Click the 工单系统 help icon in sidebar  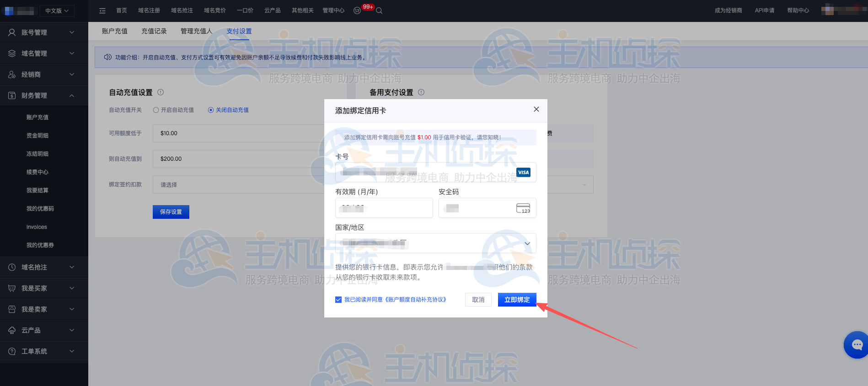point(12,351)
